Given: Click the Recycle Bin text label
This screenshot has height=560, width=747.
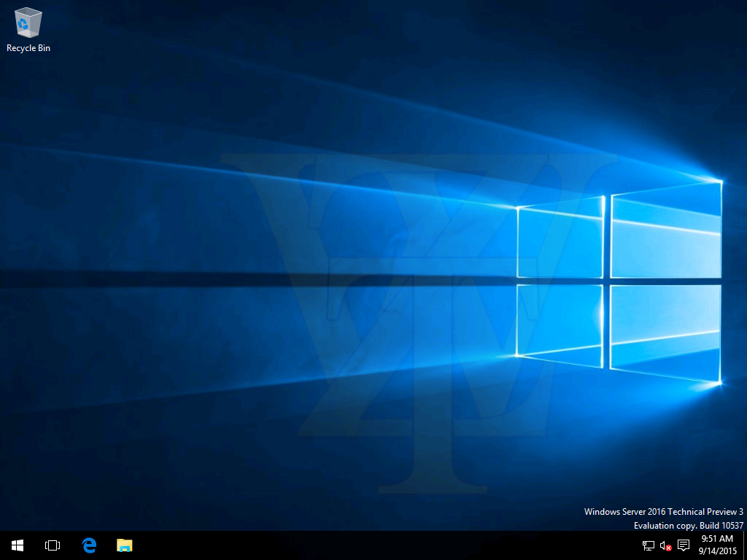Looking at the screenshot, I should click(28, 48).
